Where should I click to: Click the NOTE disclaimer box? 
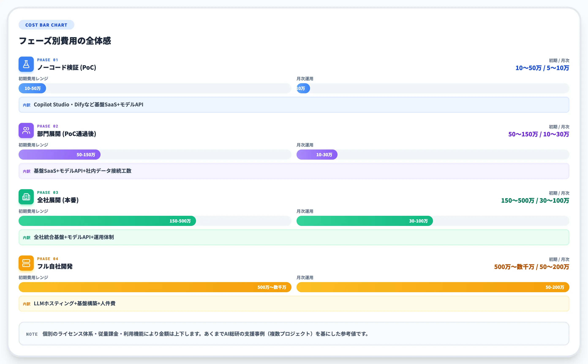click(x=294, y=334)
